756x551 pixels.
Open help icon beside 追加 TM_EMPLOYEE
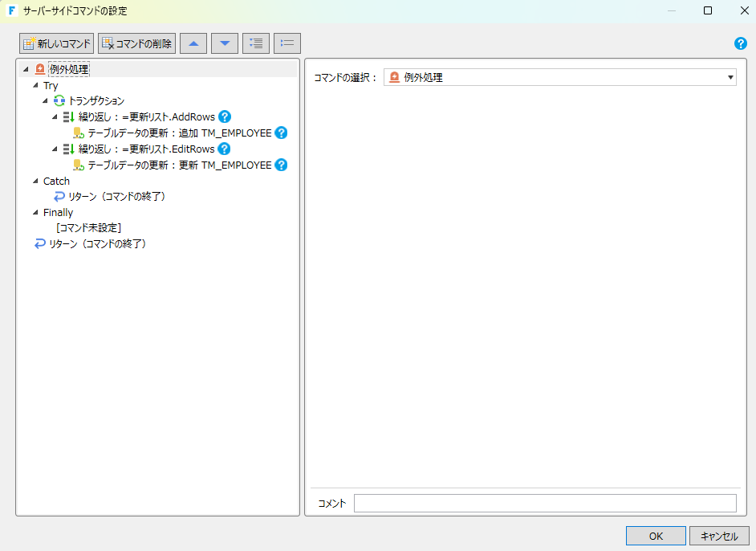pos(281,133)
